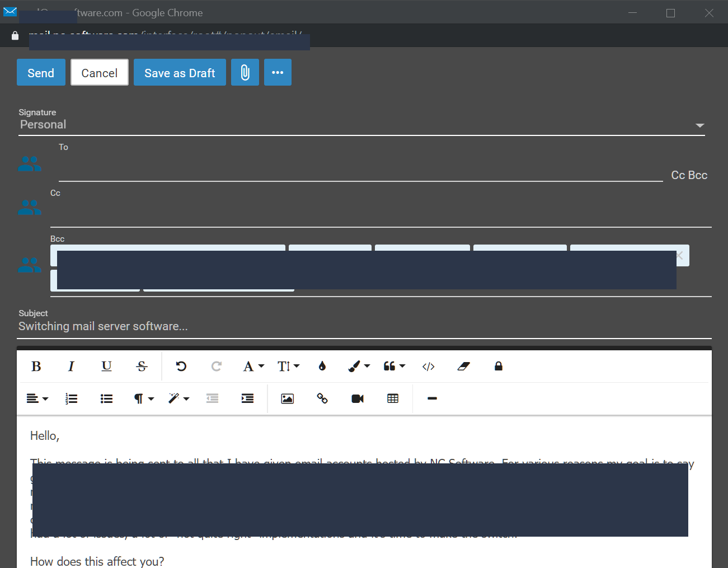
Task: Open the font family dropdown
Action: pos(253,367)
